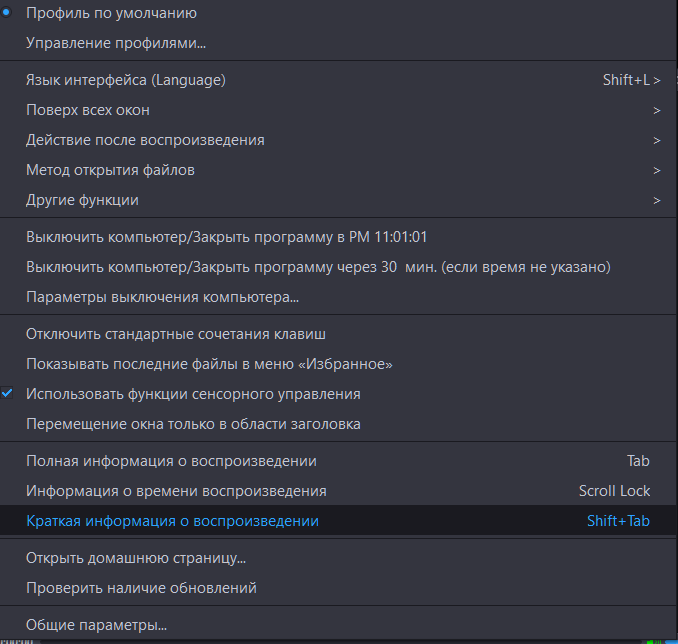Image resolution: width=678 pixels, height=644 pixels.
Task: Uncheck the touch control functions option
Action: coord(193,394)
